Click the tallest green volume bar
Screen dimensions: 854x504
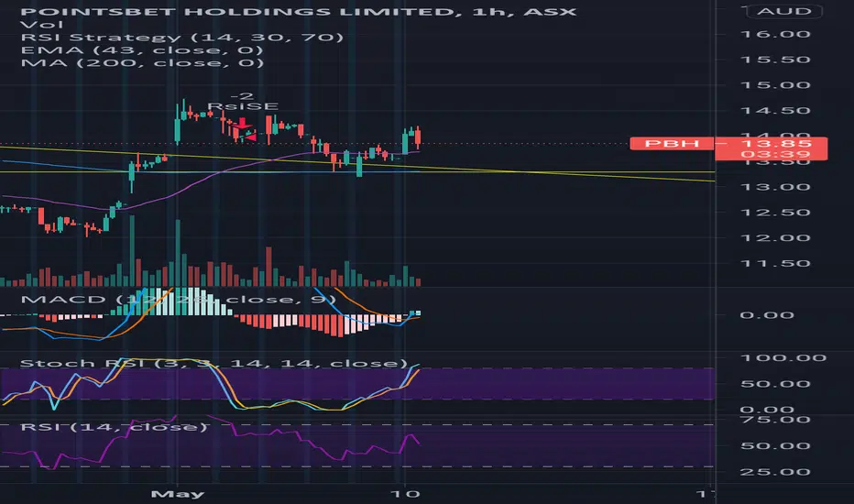click(x=132, y=251)
